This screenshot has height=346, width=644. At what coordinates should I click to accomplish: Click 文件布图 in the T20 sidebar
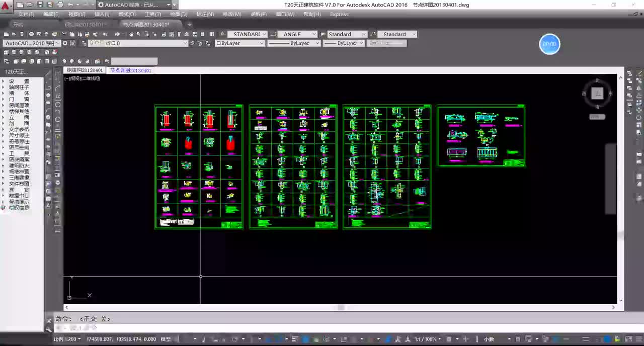click(19, 184)
